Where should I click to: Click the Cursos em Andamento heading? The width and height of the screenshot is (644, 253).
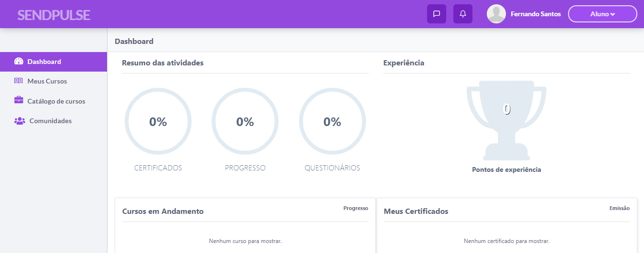(163, 211)
